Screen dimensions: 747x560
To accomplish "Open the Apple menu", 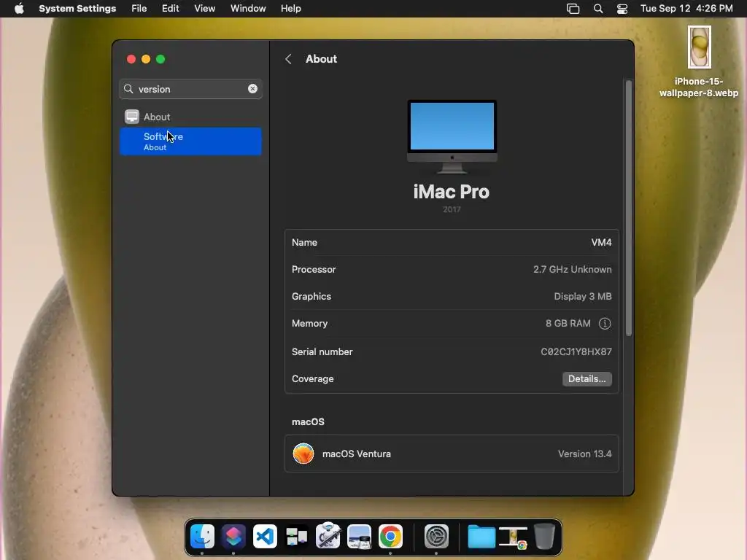I will click(x=19, y=9).
